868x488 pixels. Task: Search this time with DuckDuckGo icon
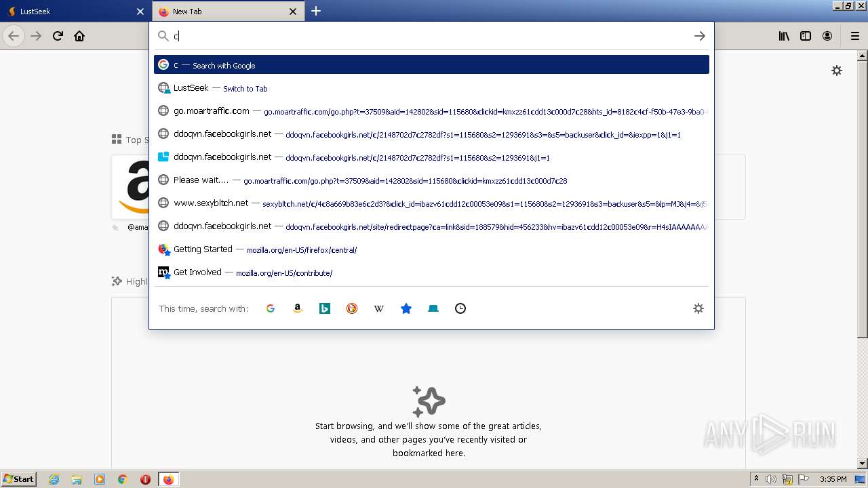coord(352,308)
